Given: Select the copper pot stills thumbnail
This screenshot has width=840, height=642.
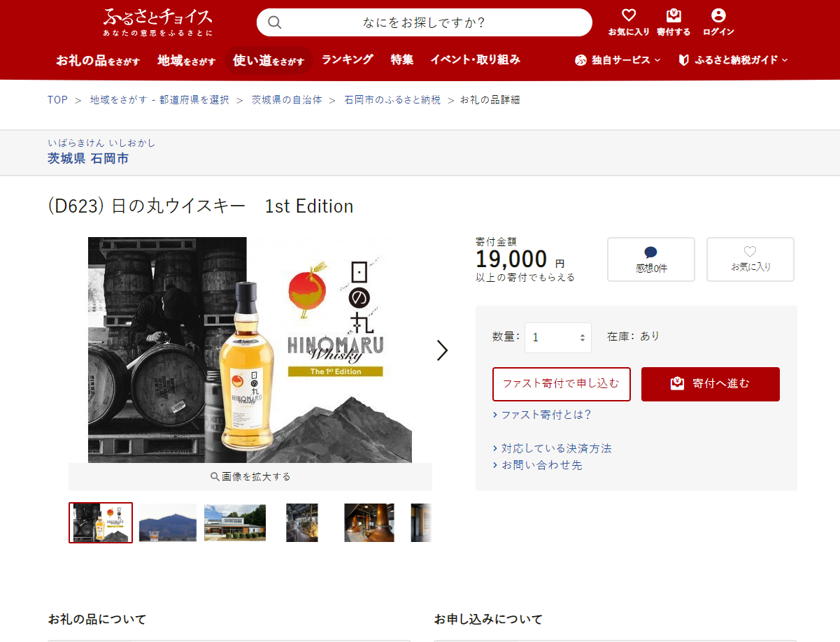Looking at the screenshot, I should point(369,523).
